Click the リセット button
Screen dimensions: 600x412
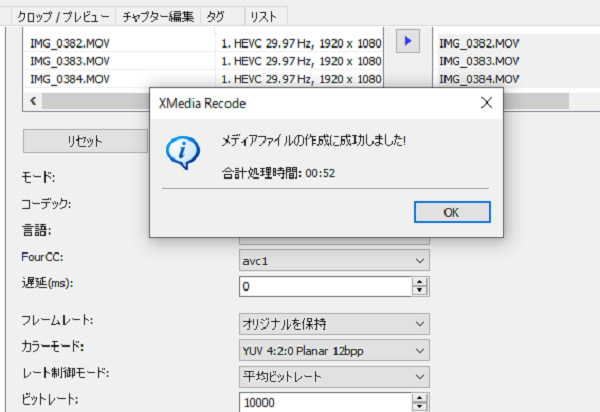[x=85, y=141]
